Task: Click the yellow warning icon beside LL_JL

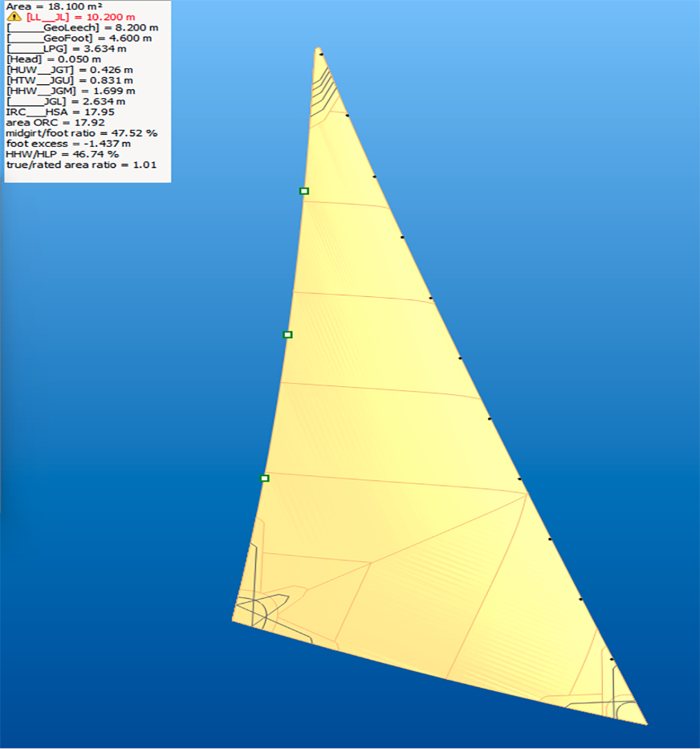Action: point(14,16)
